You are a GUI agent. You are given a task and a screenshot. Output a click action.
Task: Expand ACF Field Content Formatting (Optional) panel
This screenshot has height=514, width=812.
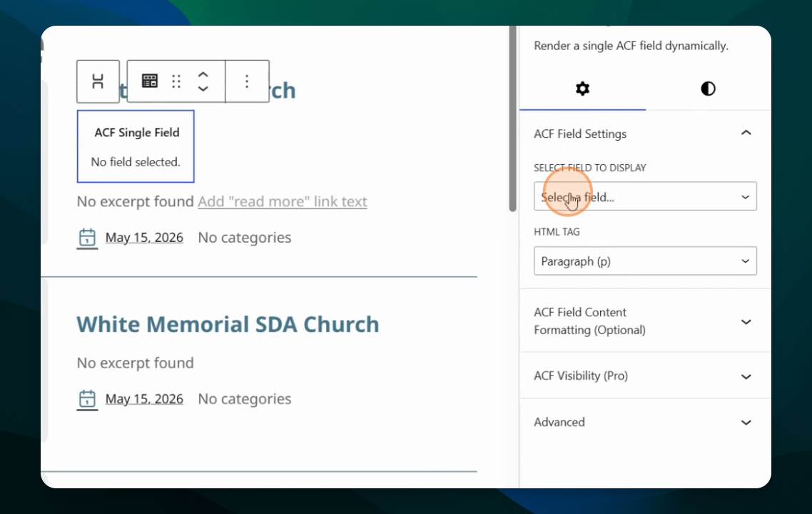click(645, 321)
